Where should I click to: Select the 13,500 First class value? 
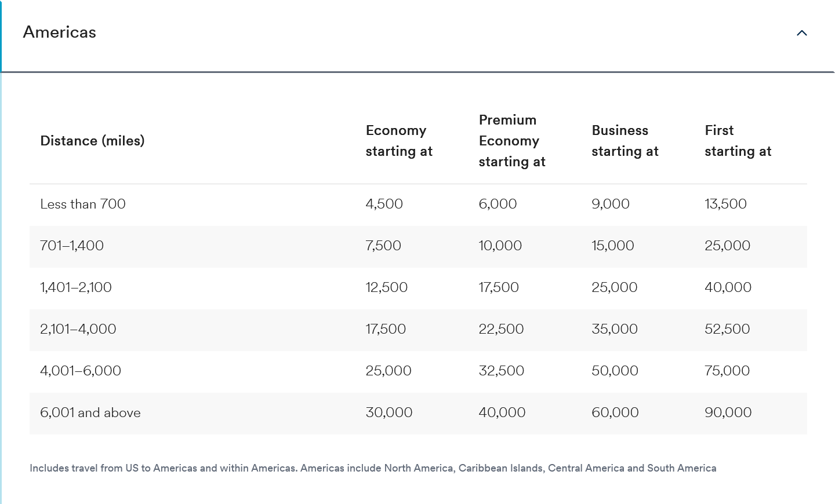(x=726, y=204)
